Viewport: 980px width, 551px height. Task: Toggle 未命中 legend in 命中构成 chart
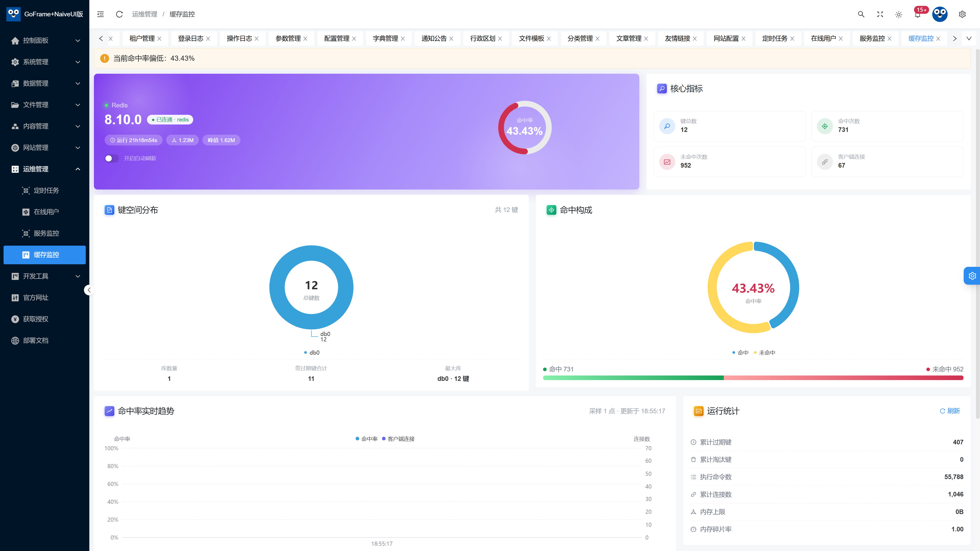coord(764,353)
